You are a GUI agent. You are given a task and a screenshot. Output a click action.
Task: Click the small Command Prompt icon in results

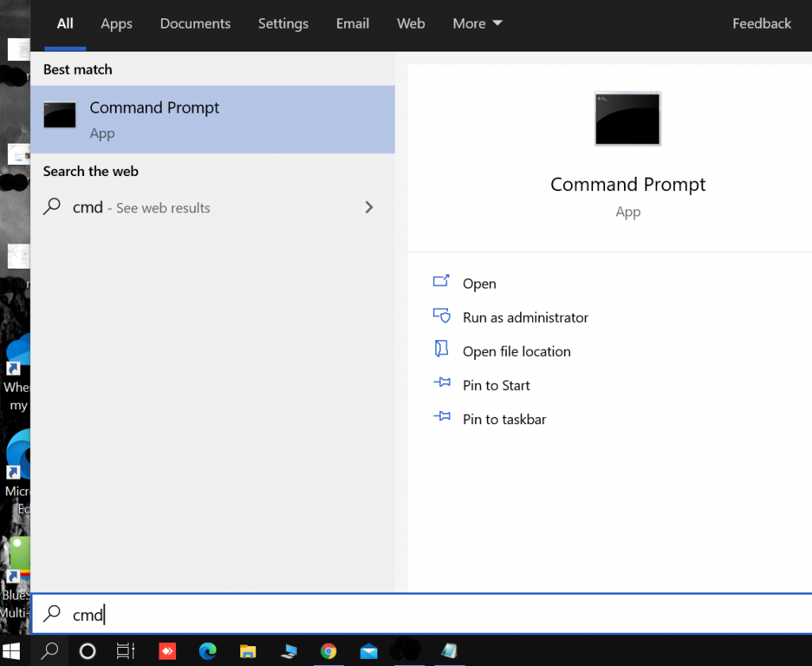[59, 114]
